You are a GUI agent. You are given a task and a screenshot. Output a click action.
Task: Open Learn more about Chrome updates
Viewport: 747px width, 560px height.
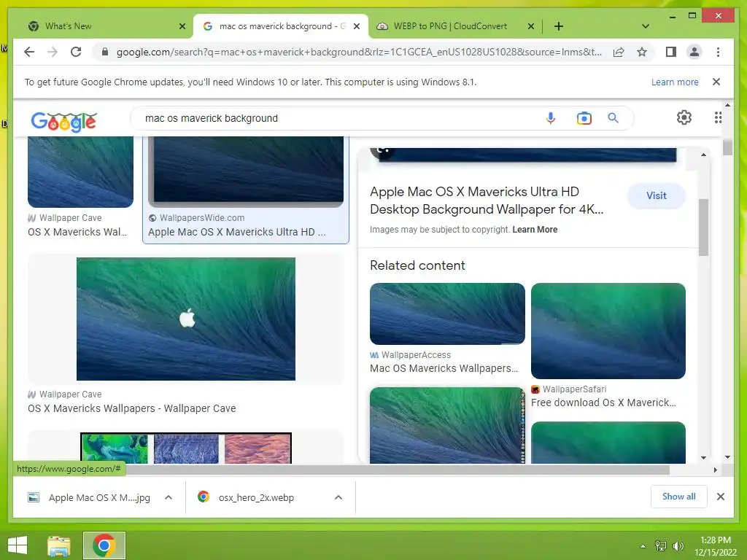tap(675, 82)
